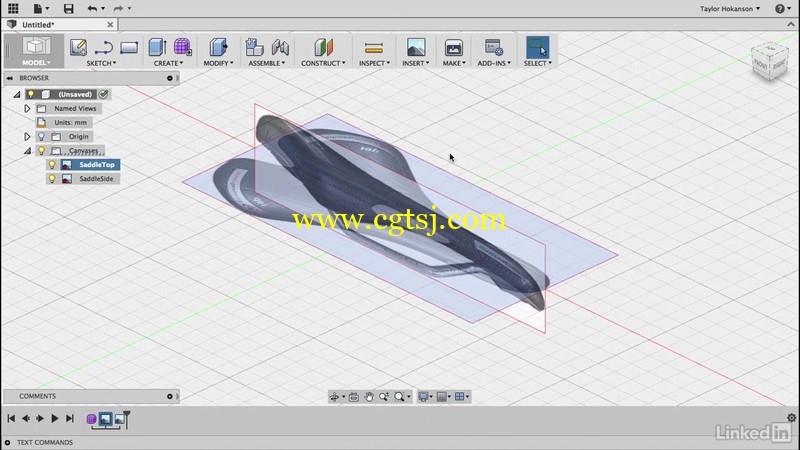Expand the Named Views folder
Image resolution: width=800 pixels, height=450 pixels.
27,108
